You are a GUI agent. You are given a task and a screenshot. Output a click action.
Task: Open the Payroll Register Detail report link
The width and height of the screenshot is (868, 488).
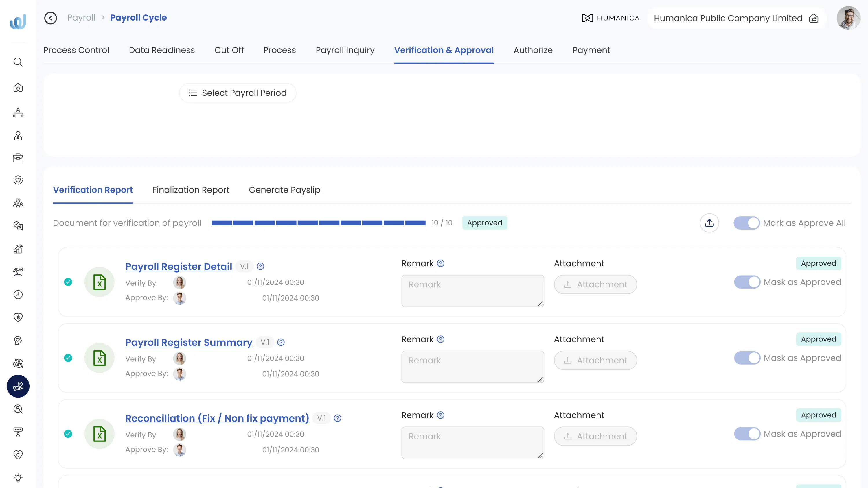tap(178, 266)
